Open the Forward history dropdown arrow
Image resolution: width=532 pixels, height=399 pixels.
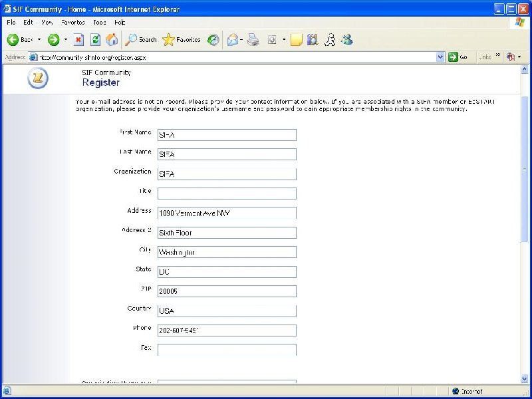[66, 40]
